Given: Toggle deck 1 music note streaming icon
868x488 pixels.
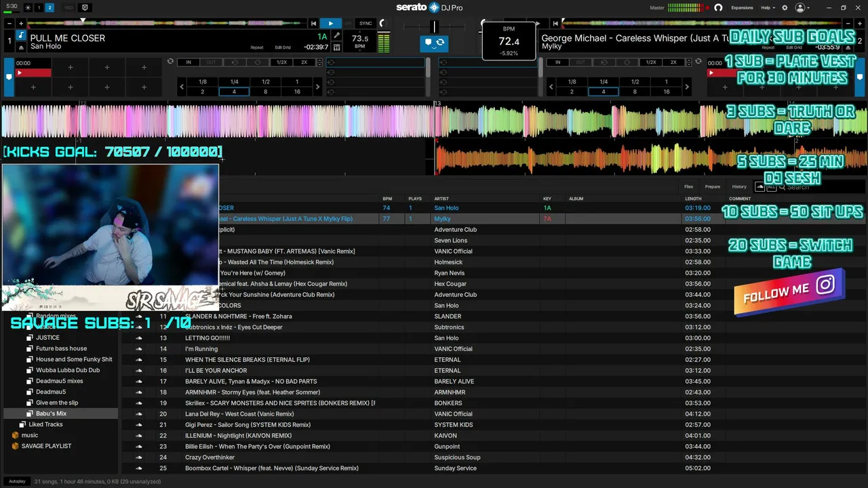Looking at the screenshot, I should [x=21, y=35].
